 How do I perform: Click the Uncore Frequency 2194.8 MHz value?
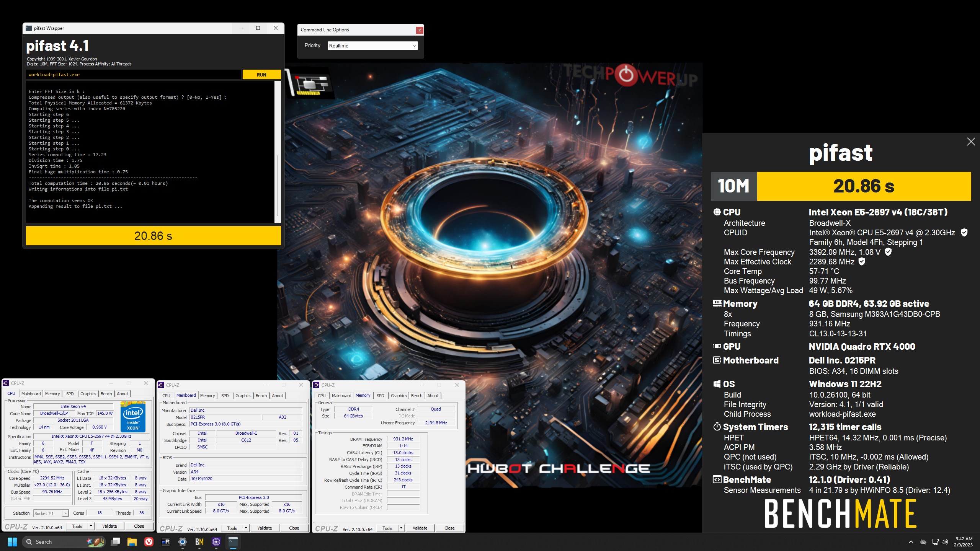pyautogui.click(x=436, y=423)
